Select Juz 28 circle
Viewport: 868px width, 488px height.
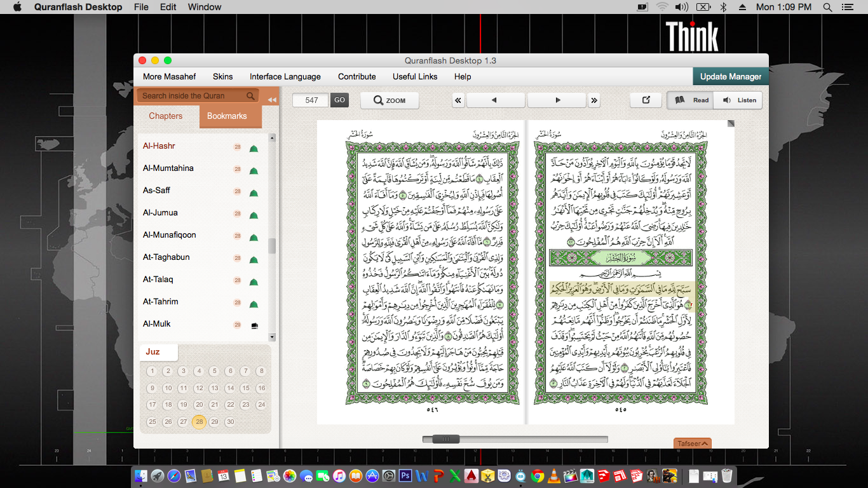(x=199, y=422)
